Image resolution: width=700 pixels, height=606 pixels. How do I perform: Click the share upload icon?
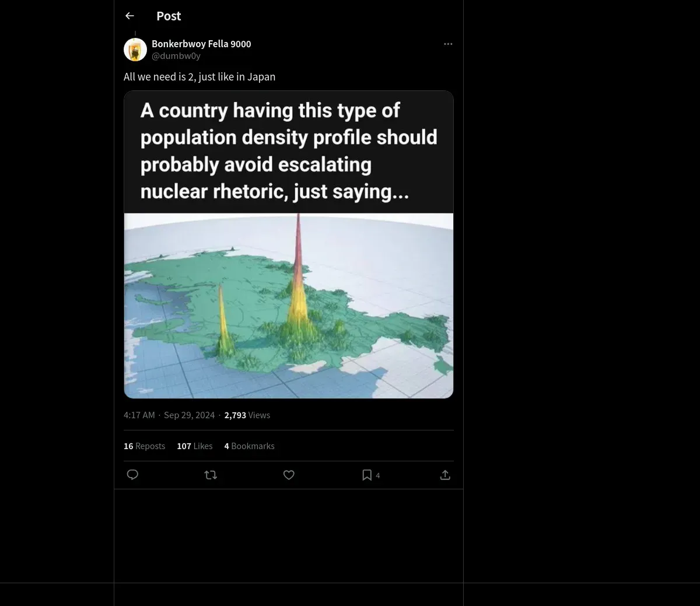pos(445,475)
